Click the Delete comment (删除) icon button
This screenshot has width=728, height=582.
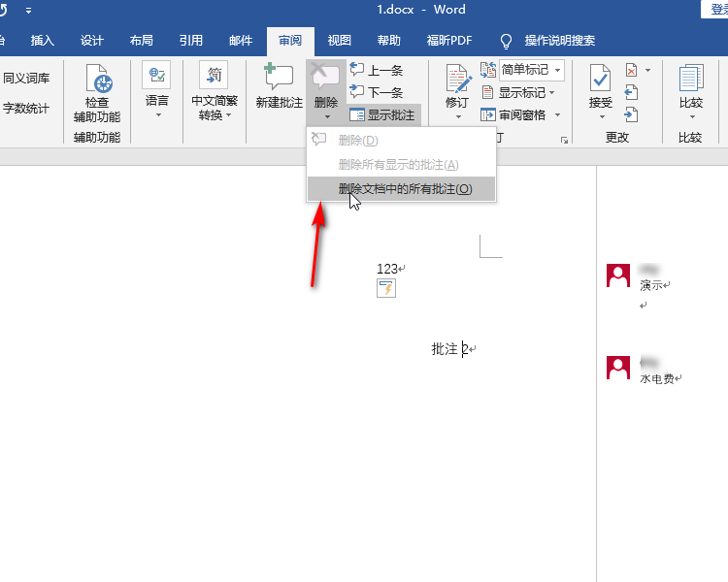pos(325,76)
